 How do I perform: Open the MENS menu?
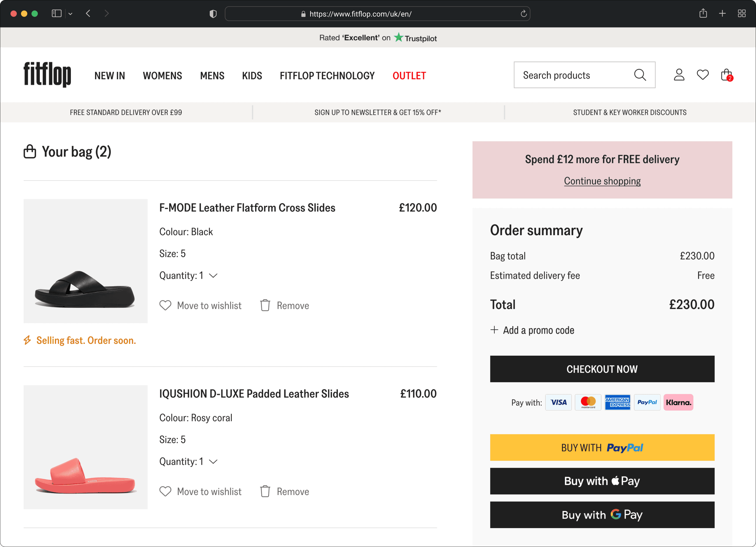coord(212,76)
